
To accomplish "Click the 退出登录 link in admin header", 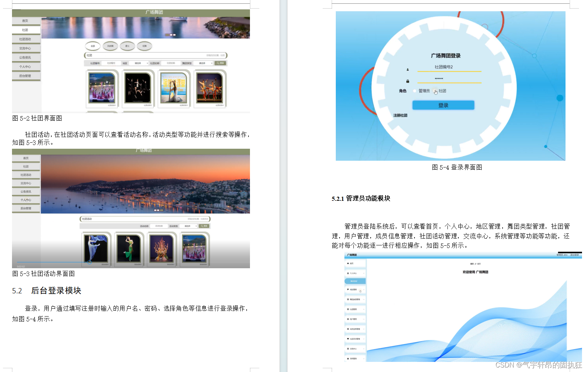I will 575,255.
